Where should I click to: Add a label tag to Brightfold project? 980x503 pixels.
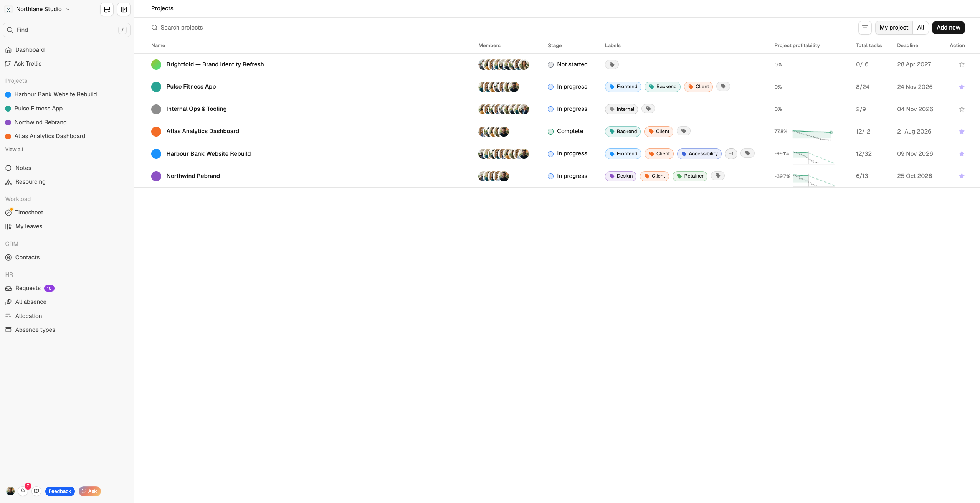point(612,64)
